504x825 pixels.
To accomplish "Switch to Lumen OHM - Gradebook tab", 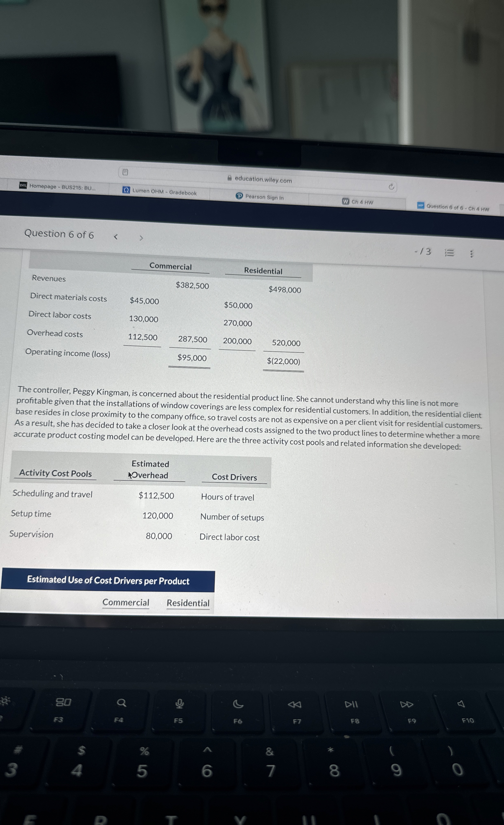I will [x=164, y=192].
